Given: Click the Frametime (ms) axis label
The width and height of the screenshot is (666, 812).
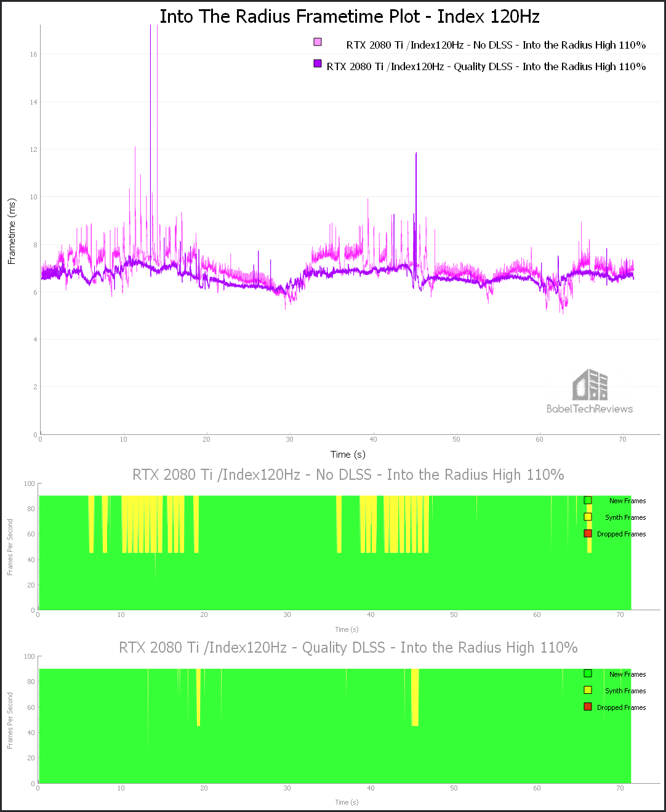Looking at the screenshot, I should pyautogui.click(x=12, y=231).
